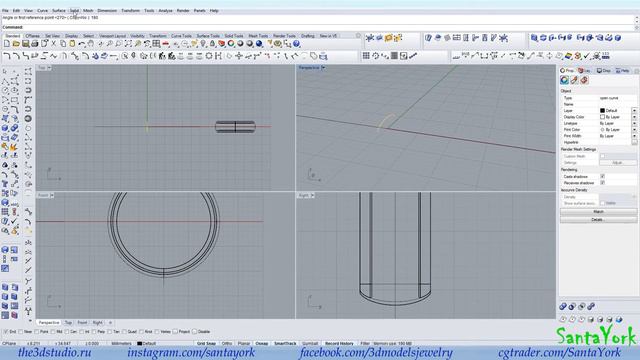Click the Default layer swatch in status bar
Screen dimensions: 640x360
tap(140, 344)
